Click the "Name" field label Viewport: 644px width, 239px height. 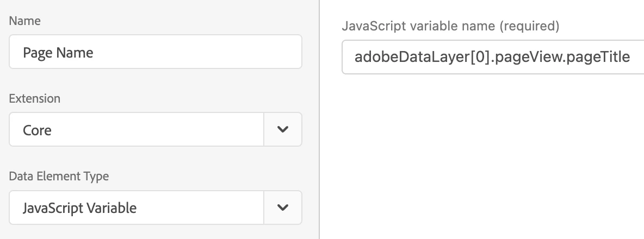pyautogui.click(x=25, y=21)
